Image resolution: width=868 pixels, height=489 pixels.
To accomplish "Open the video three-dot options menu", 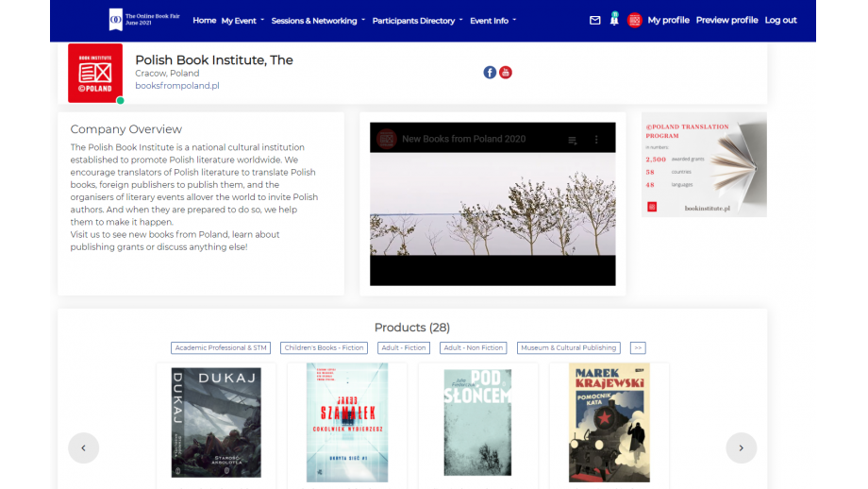I will [x=596, y=140].
